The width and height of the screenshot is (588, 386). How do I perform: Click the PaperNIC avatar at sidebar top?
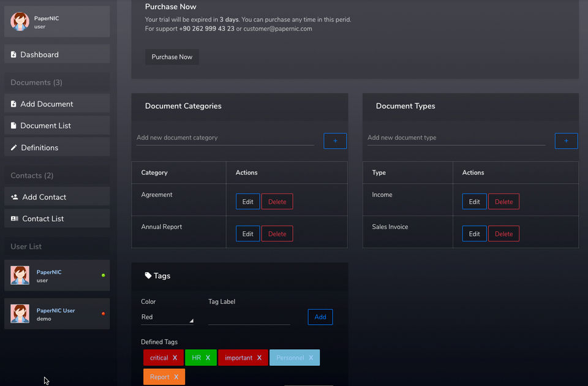[20, 21]
